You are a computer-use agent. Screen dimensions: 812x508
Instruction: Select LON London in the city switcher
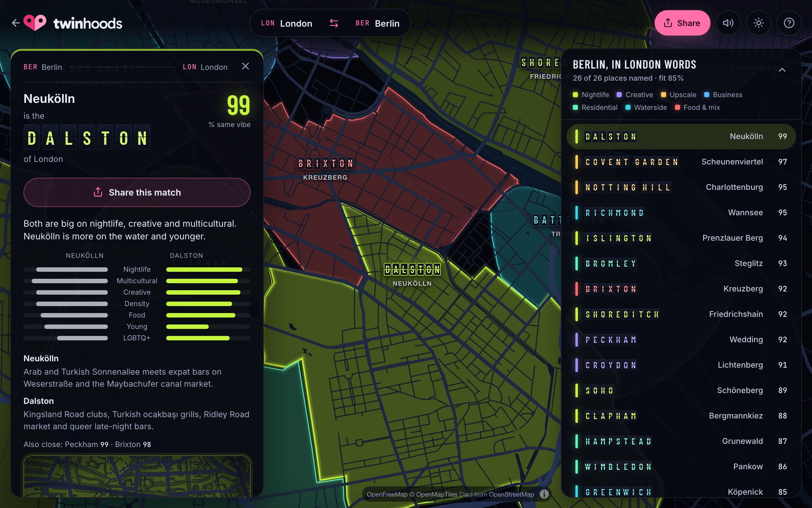click(x=286, y=23)
